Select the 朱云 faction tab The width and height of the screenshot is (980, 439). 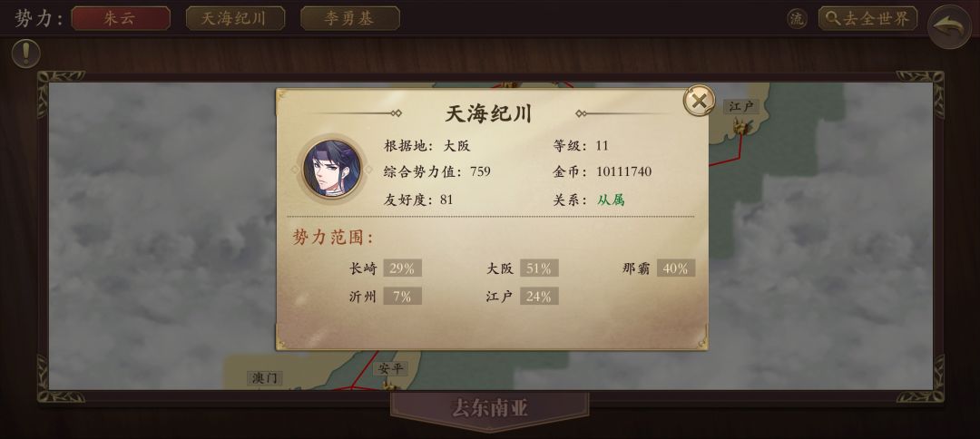(x=121, y=19)
